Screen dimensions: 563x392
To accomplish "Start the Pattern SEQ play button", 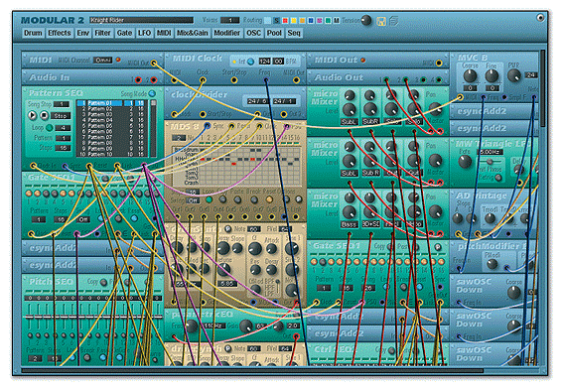I will [32, 115].
